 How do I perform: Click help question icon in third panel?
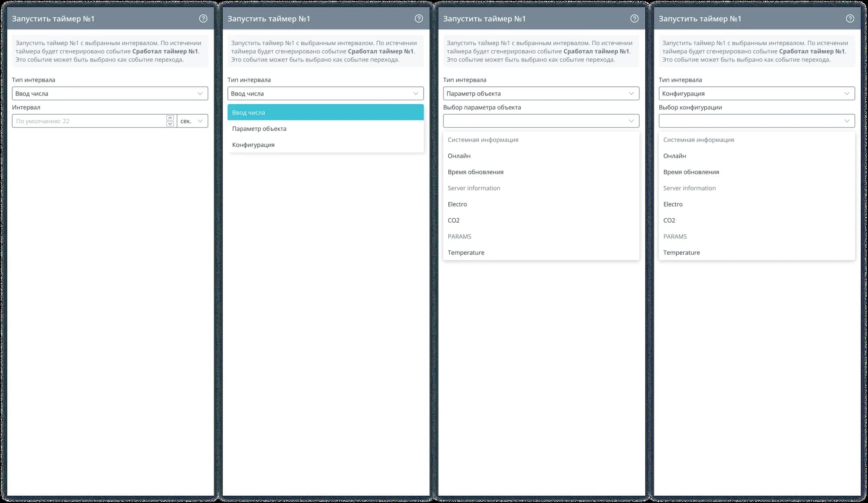[634, 19]
